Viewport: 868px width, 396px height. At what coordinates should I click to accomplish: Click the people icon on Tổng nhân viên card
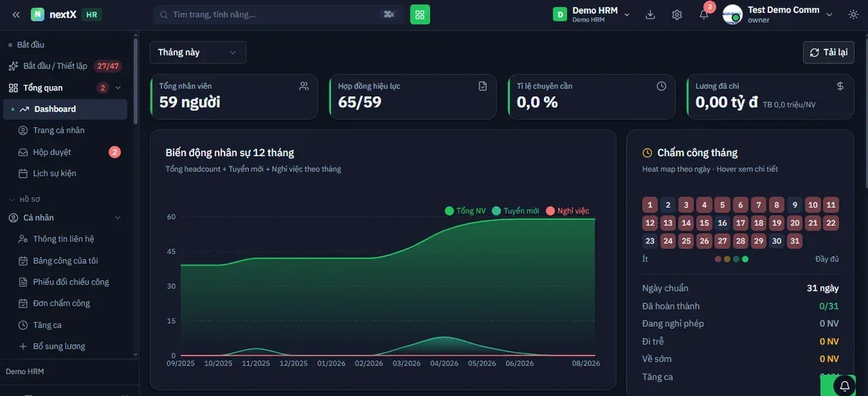[x=304, y=86]
